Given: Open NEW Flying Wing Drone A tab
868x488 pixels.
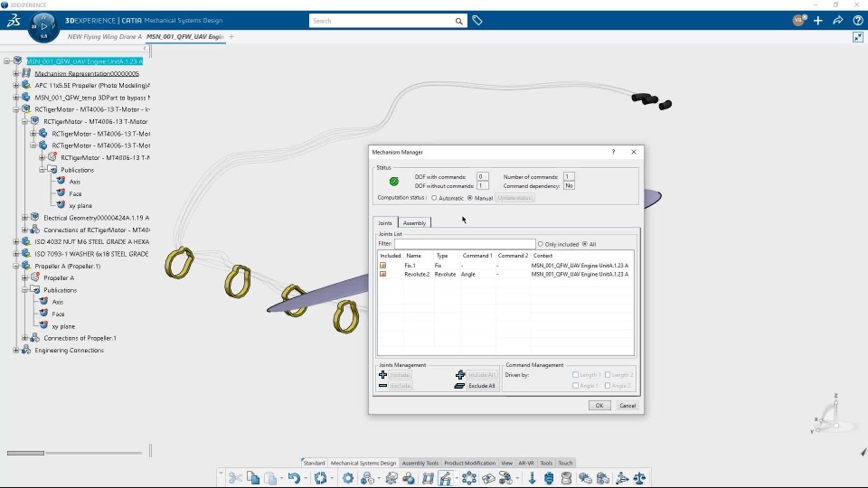Looking at the screenshot, I should (105, 36).
